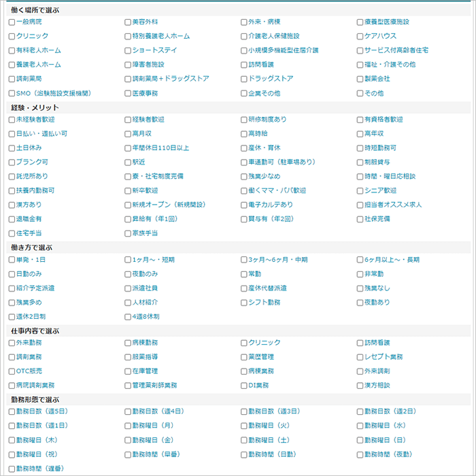Check the 勤務時間（夜勤） checkbox
The width and height of the screenshot is (476, 476).
pos(360,454)
